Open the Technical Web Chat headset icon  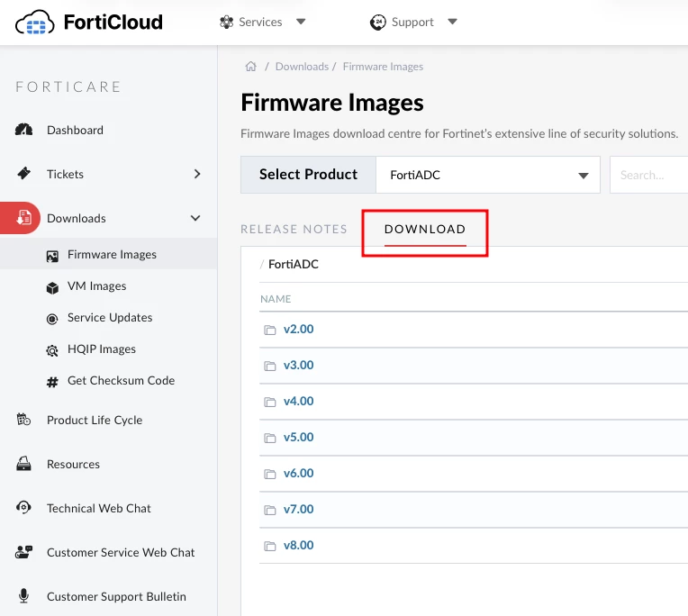tap(23, 507)
